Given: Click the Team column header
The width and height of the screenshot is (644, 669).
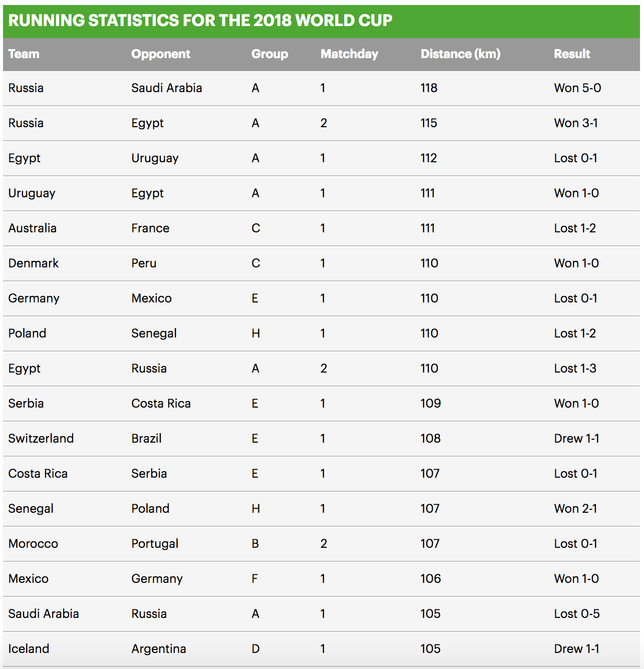Looking at the screenshot, I should pos(24,54).
